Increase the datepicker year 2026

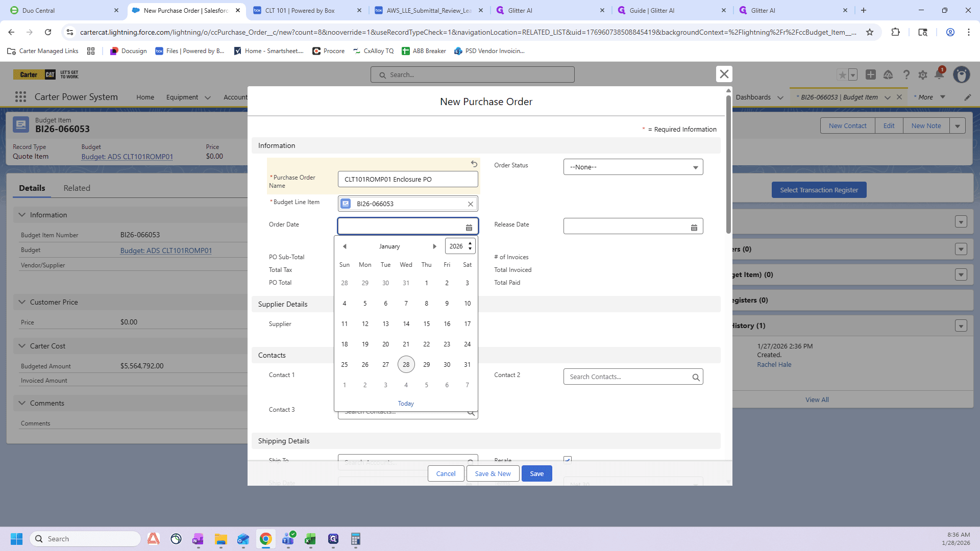(470, 243)
